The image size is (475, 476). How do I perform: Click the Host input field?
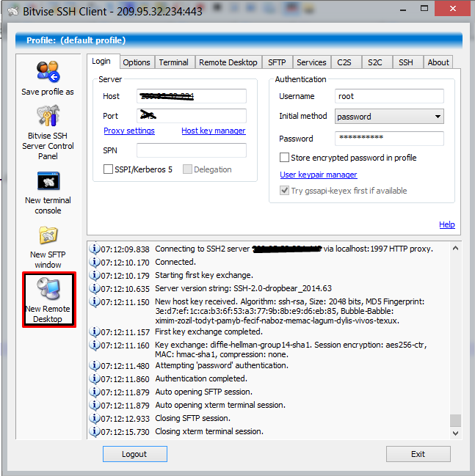192,96
